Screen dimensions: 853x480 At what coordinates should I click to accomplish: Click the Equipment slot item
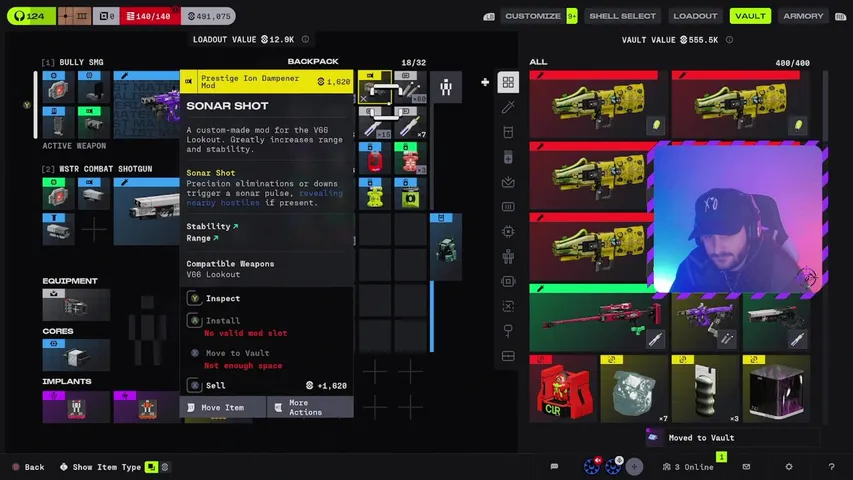(76, 305)
